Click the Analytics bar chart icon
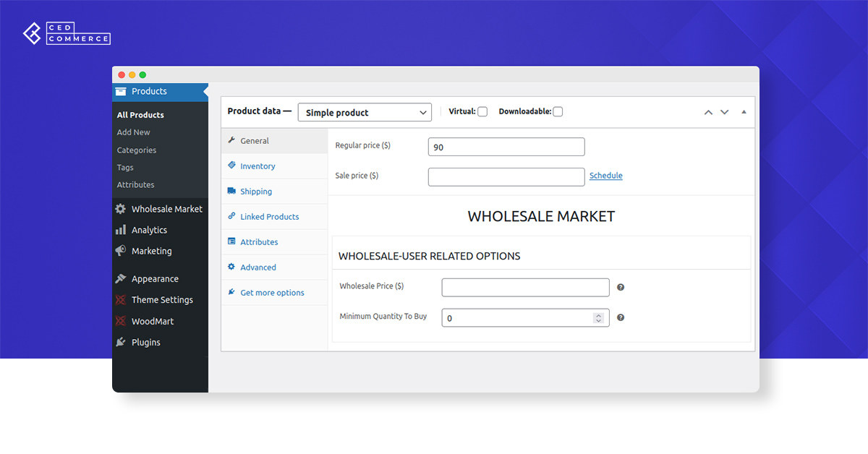 120,230
